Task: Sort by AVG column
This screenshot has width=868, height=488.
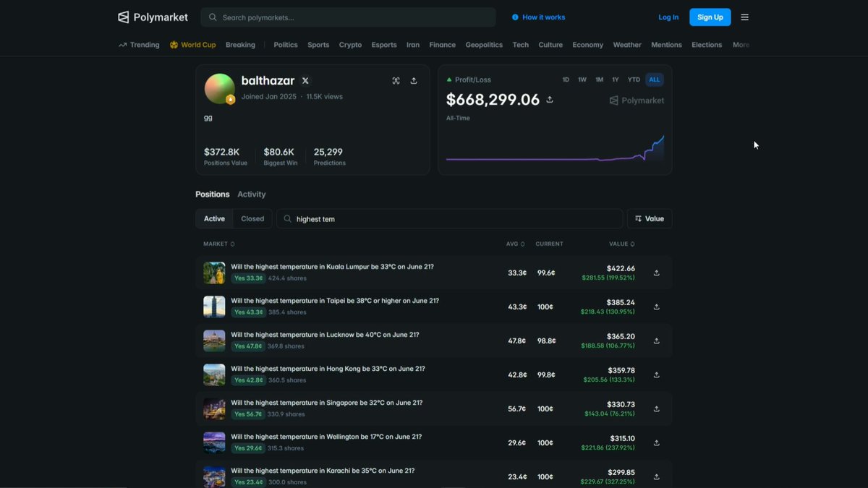Action: click(515, 244)
